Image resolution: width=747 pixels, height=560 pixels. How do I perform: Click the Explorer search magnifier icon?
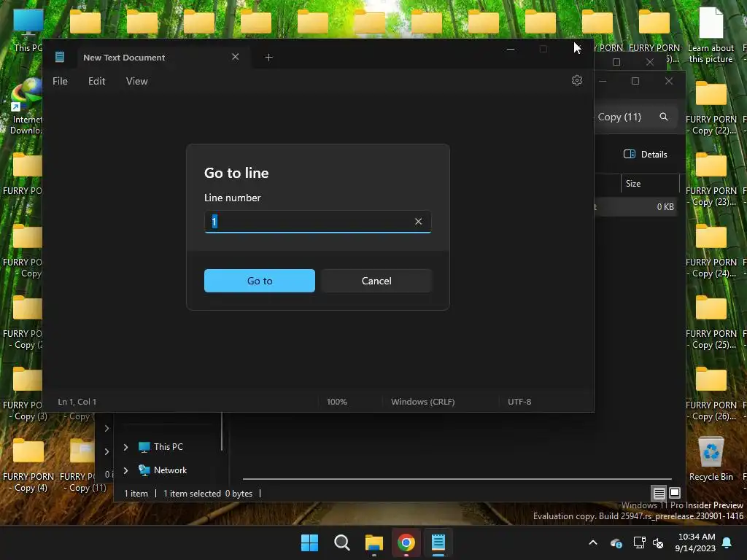(x=664, y=117)
